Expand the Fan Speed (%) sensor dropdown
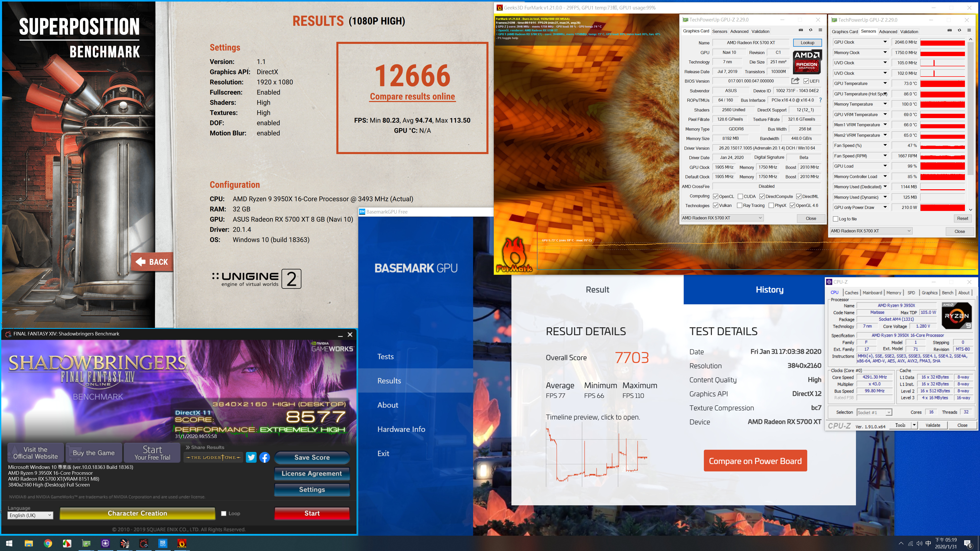This screenshot has width=980, height=551. tap(885, 145)
